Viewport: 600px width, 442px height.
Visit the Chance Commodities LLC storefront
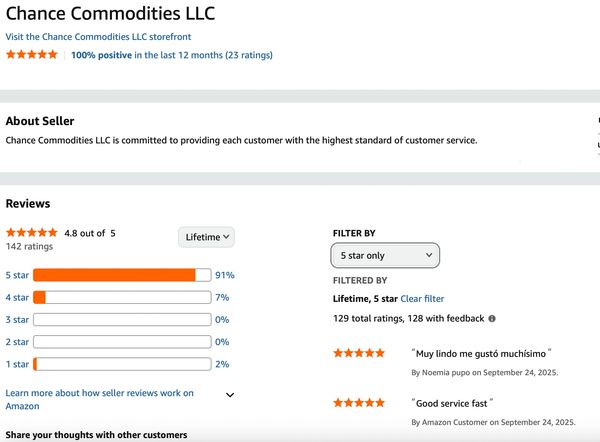point(98,37)
